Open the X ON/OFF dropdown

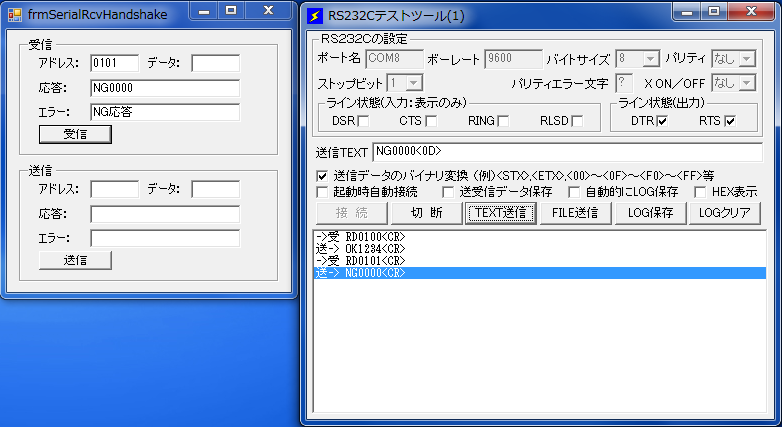tap(747, 83)
